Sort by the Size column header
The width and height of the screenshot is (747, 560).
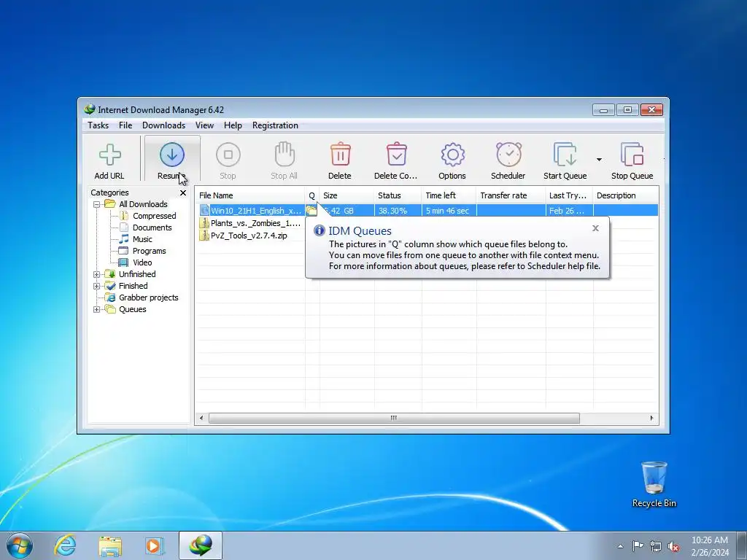(x=347, y=195)
